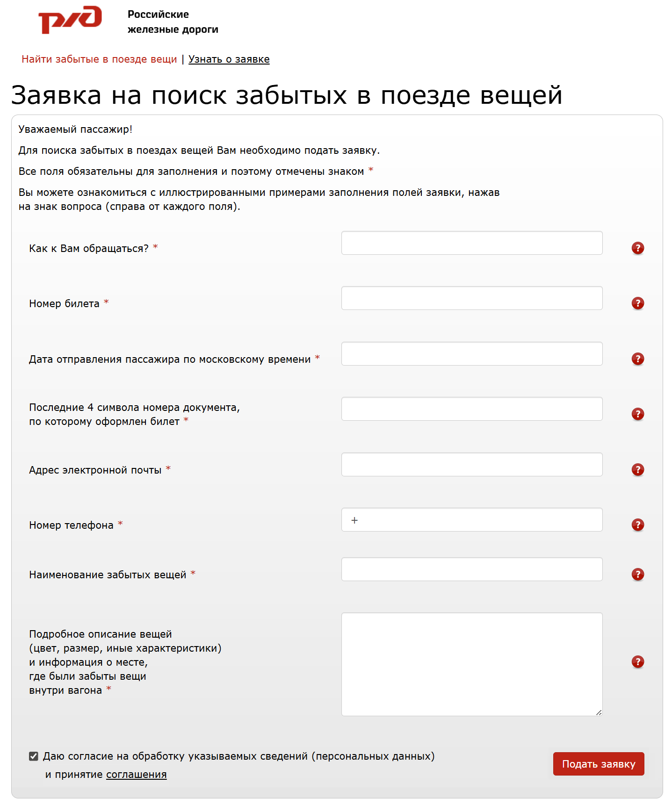View help for email address field
This screenshot has width=672, height=805.
pyautogui.click(x=637, y=469)
